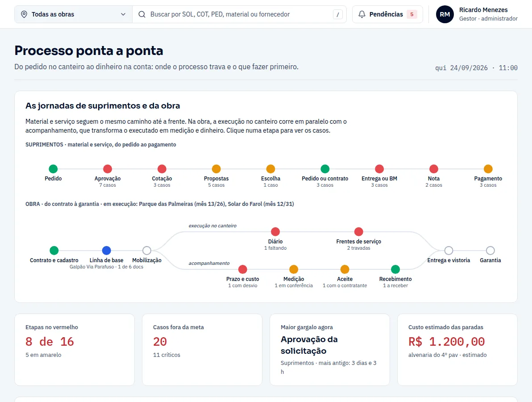
Task: Click the "R$ 1.200,00" cost value
Action: click(x=446, y=342)
